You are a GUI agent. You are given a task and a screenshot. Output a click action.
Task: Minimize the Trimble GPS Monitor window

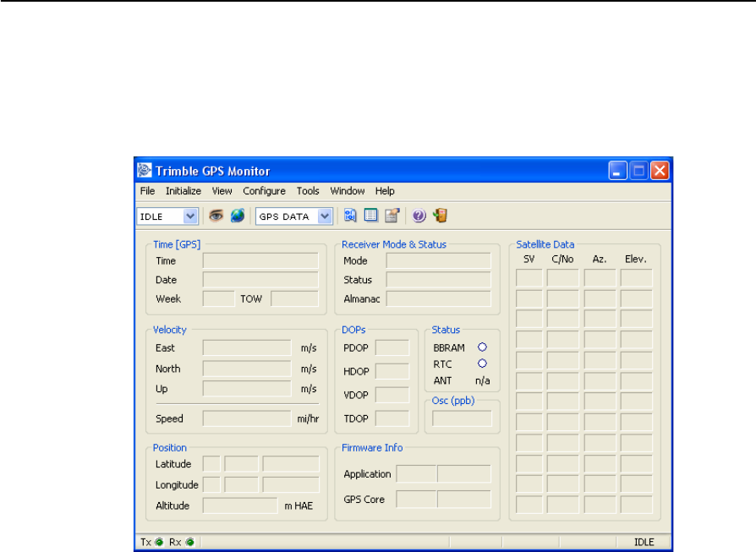point(617,171)
